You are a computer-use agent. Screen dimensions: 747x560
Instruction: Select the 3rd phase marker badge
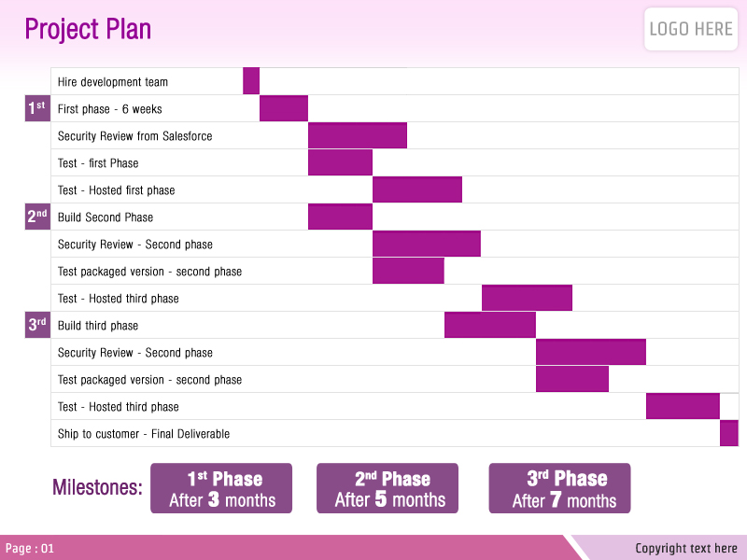coord(37,325)
